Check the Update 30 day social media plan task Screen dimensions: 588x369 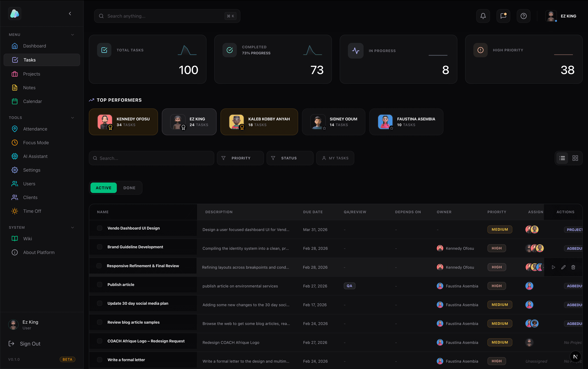point(99,303)
